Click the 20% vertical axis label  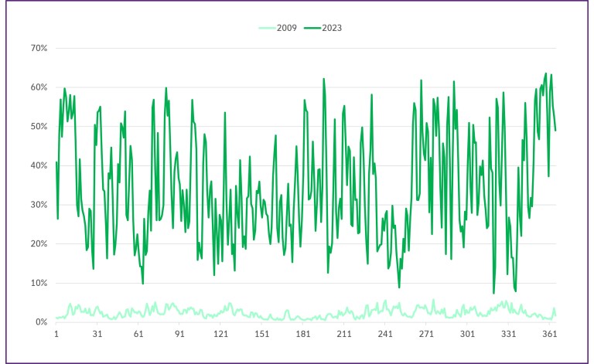pyautogui.click(x=39, y=243)
